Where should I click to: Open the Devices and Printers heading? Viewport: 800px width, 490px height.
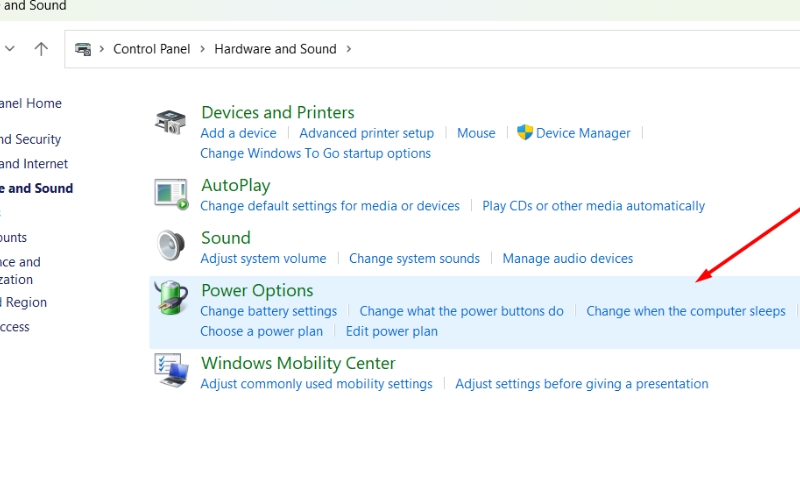(278, 112)
